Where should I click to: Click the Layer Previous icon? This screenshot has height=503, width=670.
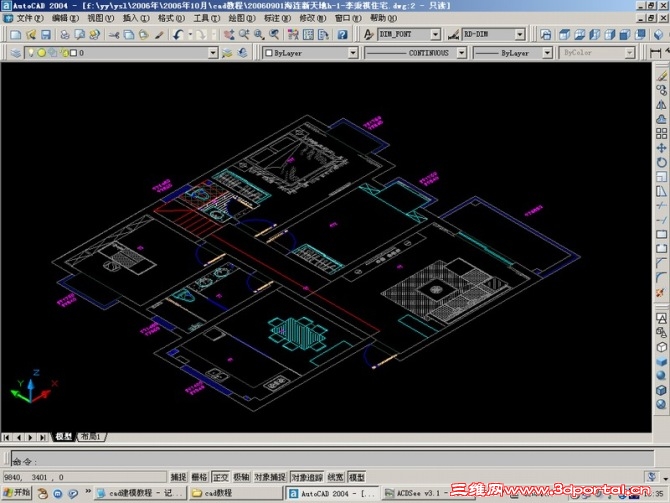[x=243, y=53]
